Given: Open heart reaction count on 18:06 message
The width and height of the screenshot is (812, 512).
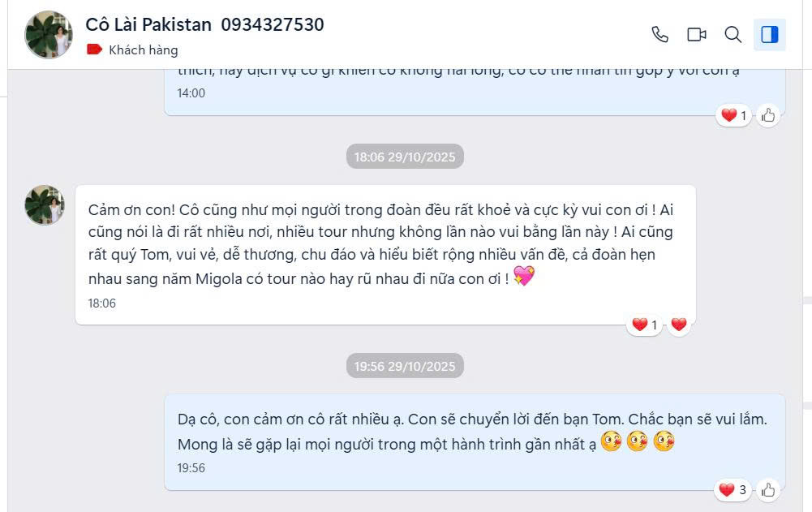Looking at the screenshot, I should 644,325.
